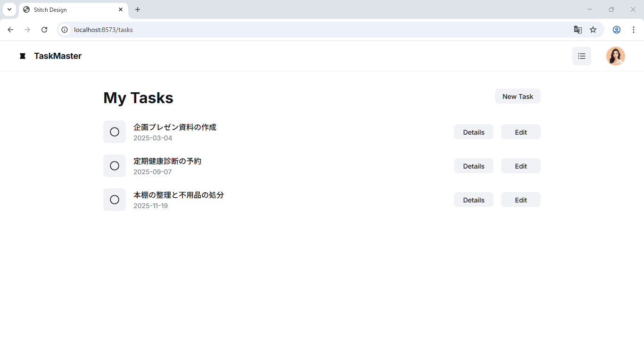Open Details for 定期健康診断の予約
Viewport: 644px width, 339px height.
[x=474, y=166]
